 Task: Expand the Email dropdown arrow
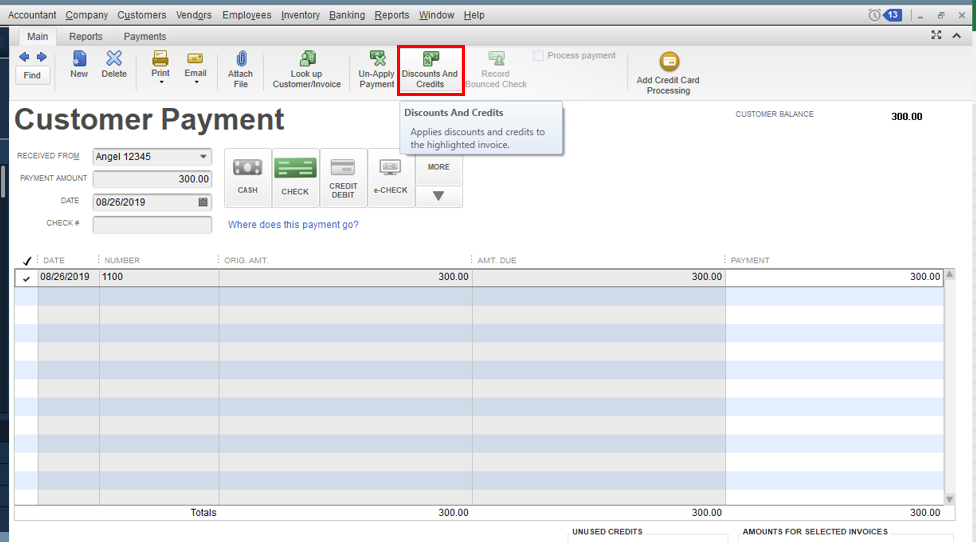(x=196, y=82)
